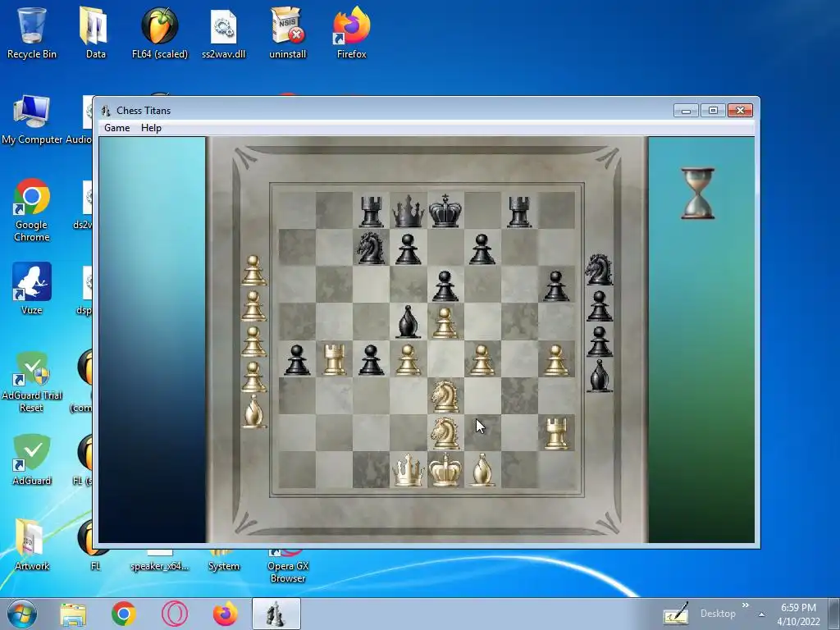Select the Artwork folder icon
This screenshot has width=840, height=630.
point(32,544)
